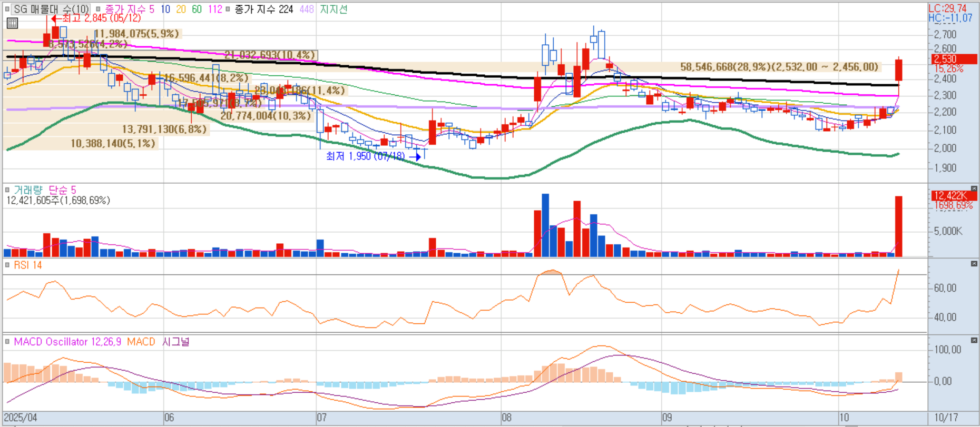The image size is (980, 427).
Task: Click the 1698.69% volume change readout
Action: click(x=953, y=205)
